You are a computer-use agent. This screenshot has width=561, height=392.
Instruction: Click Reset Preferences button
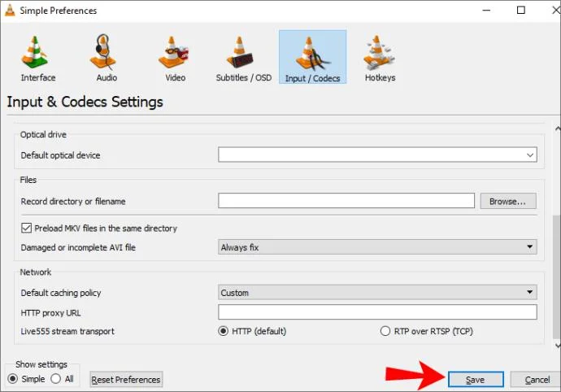tap(126, 380)
